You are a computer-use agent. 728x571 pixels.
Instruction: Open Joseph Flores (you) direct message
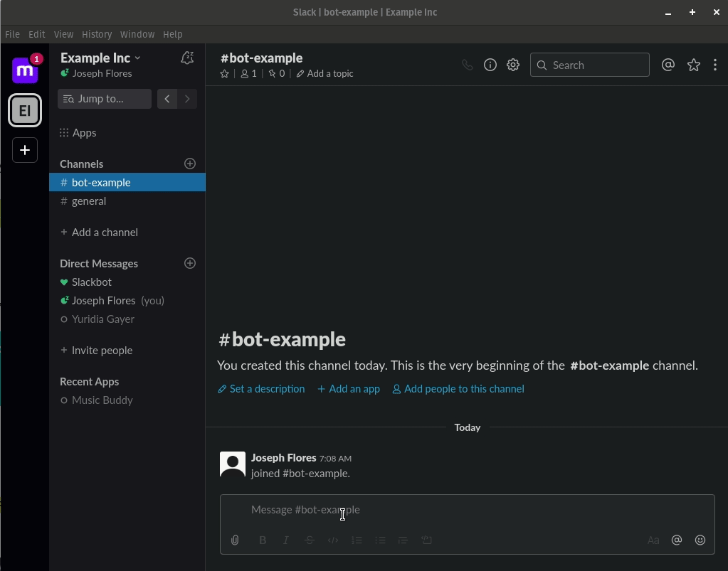(x=127, y=301)
